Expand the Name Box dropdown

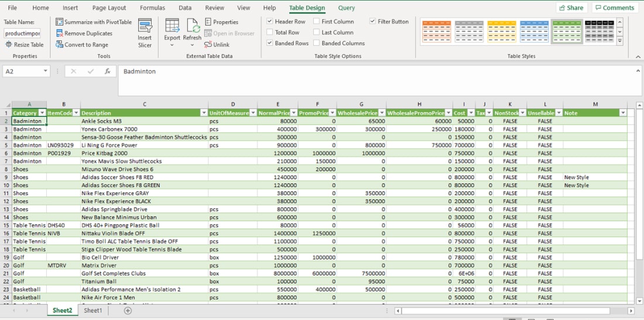coord(45,71)
